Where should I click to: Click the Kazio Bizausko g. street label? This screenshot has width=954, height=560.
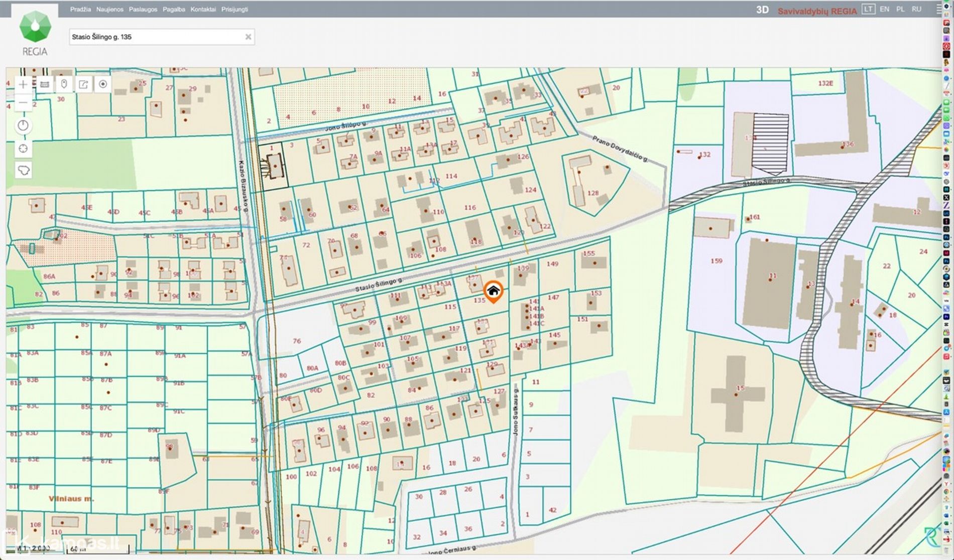coord(243,186)
